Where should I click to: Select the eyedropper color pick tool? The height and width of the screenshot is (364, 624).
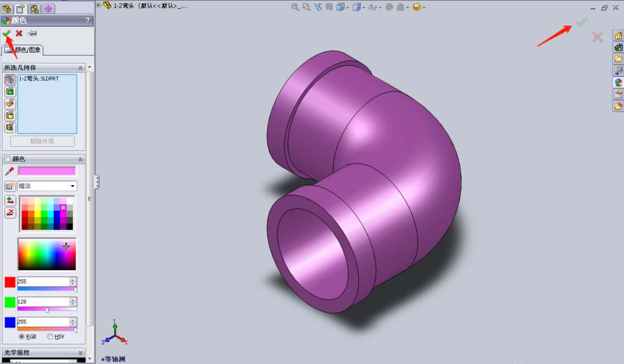(x=8, y=170)
